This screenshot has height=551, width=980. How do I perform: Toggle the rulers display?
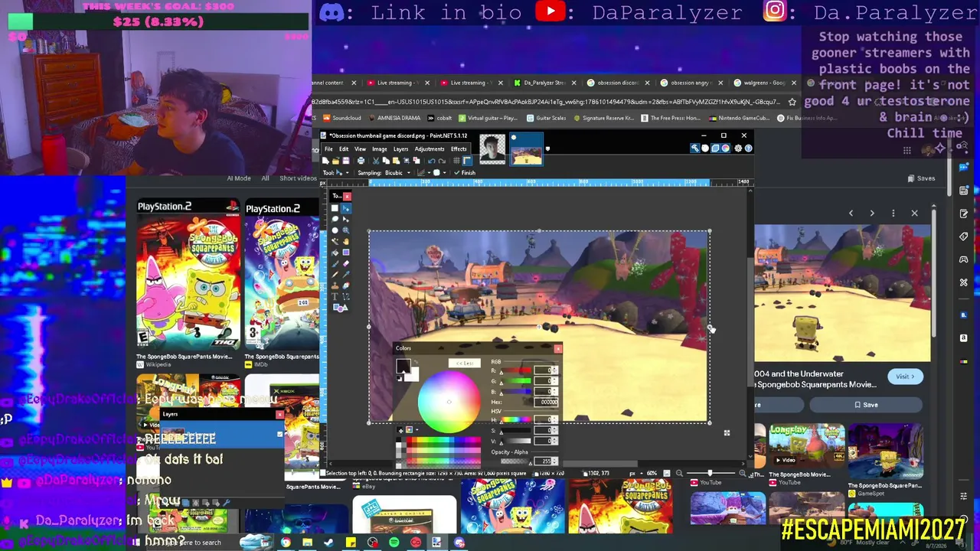coord(467,161)
